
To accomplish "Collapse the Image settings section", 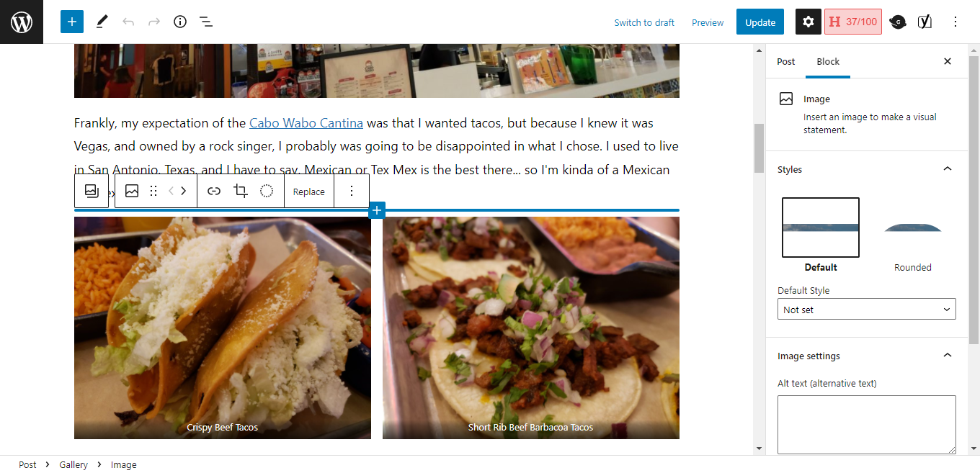I will coord(948,356).
